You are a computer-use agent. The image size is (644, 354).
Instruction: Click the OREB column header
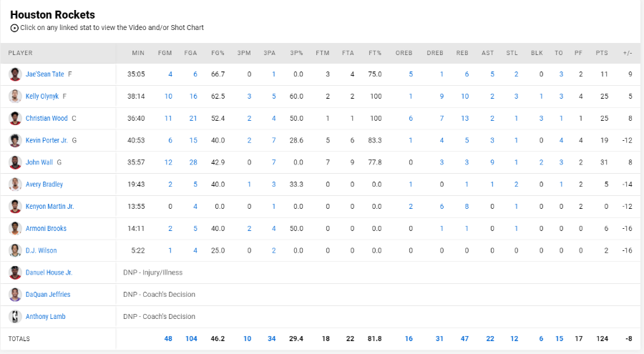pyautogui.click(x=404, y=53)
